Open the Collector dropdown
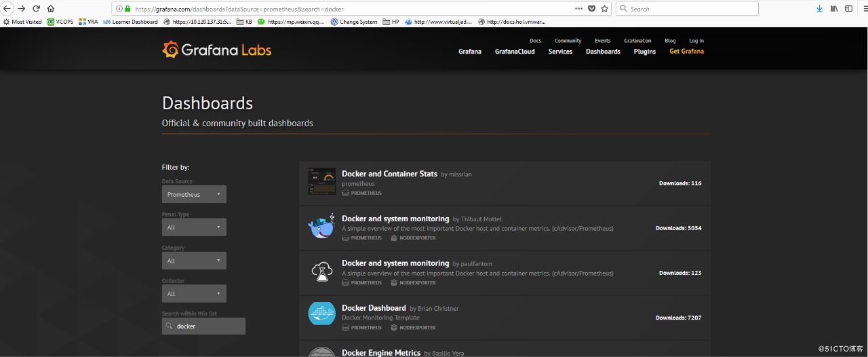This screenshot has width=868, height=357. coord(194,293)
